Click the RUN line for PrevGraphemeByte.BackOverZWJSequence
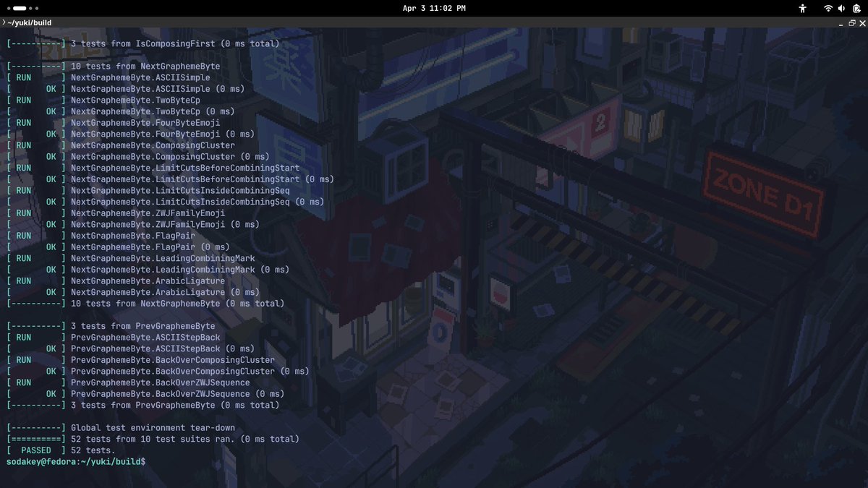Viewport: 868px width, 488px height. pyautogui.click(x=128, y=382)
